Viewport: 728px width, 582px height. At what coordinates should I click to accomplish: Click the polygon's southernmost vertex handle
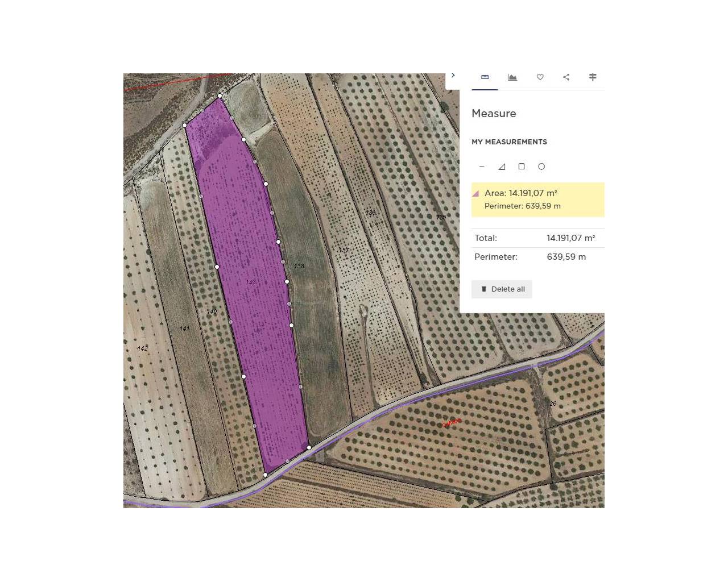(265, 475)
